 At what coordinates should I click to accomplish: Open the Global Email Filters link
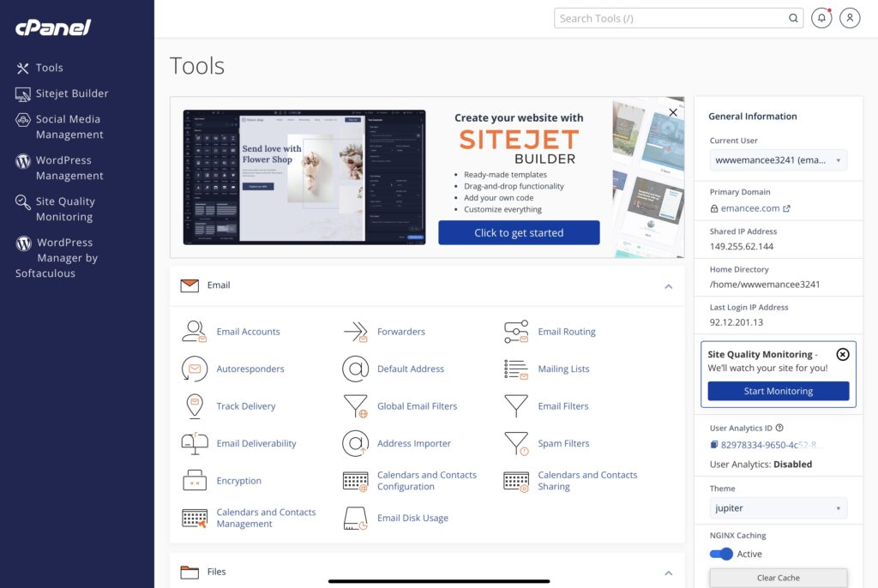(418, 406)
